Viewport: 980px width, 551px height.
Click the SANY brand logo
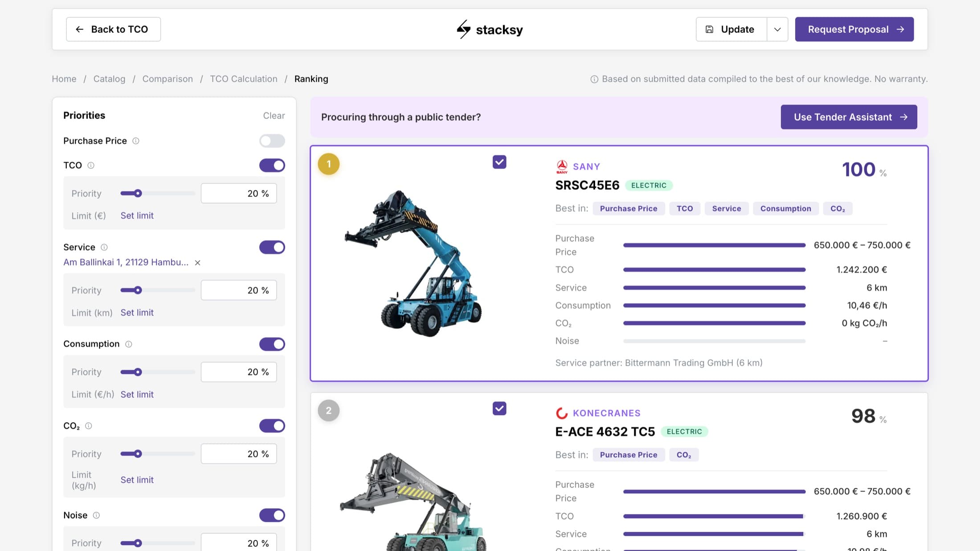coord(562,167)
